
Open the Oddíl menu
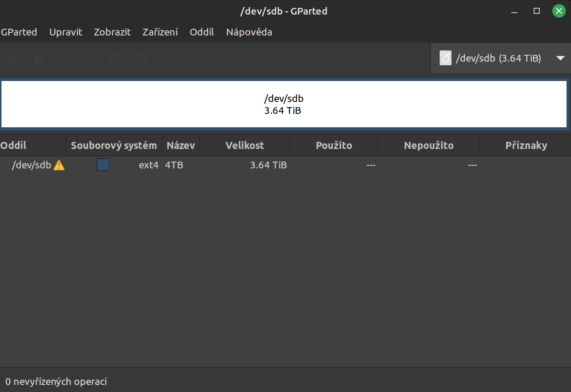202,32
